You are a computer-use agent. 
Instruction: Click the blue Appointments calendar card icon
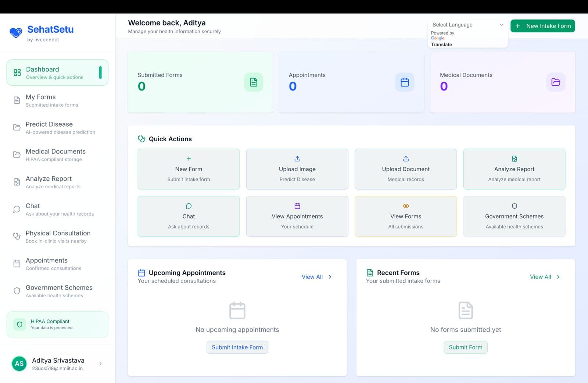point(405,82)
